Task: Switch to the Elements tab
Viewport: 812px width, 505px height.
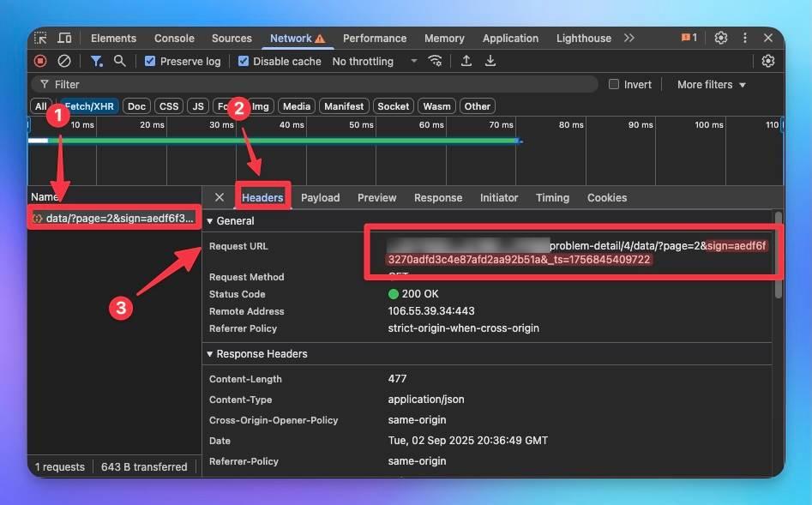Action: click(113, 39)
